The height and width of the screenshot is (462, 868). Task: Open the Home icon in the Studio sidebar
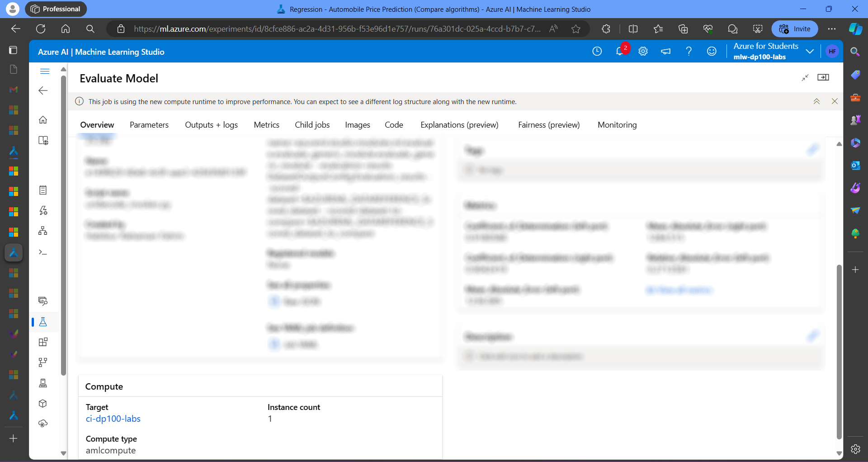pyautogui.click(x=43, y=120)
